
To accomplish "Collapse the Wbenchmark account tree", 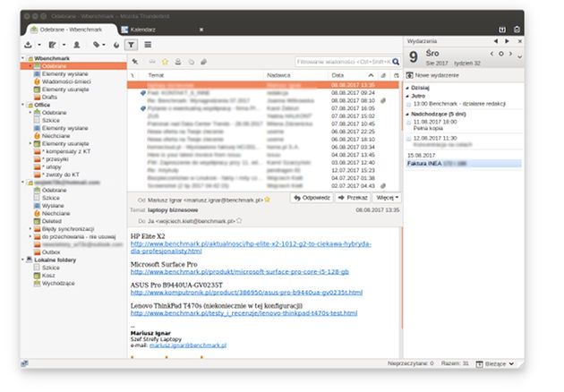I will point(22,58).
